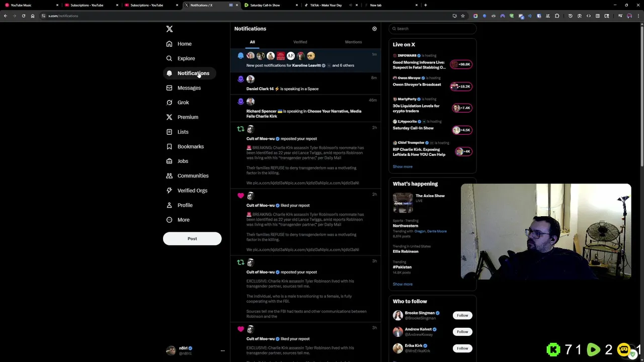Open notifications settings gear icon
This screenshot has width=644, height=362.
(x=374, y=29)
